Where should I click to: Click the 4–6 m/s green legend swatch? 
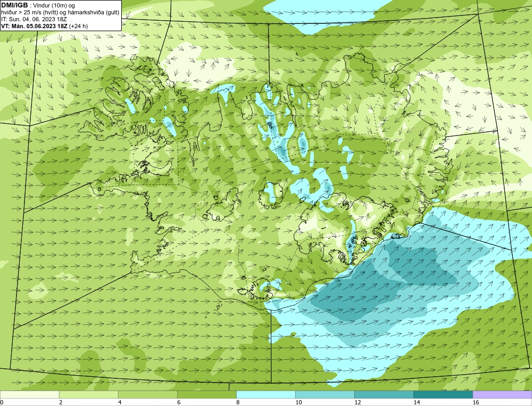pos(147,394)
